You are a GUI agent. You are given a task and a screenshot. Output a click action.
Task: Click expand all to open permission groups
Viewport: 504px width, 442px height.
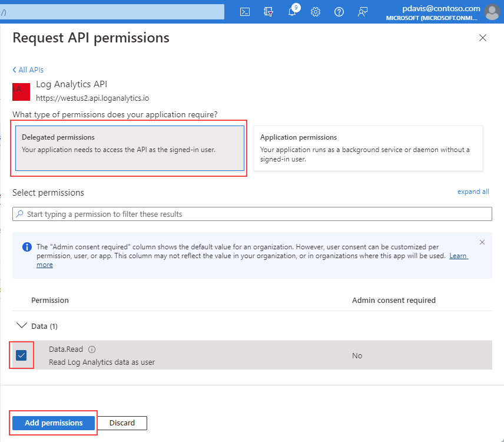pos(473,192)
